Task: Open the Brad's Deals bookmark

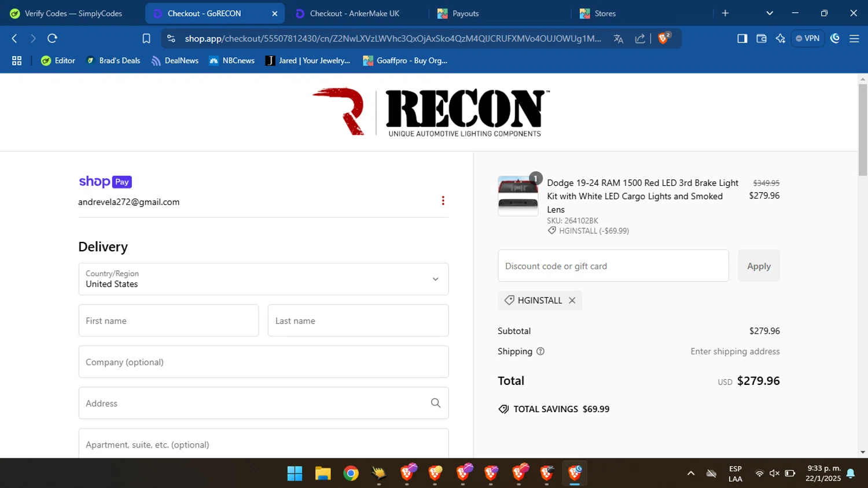Action: coord(113,61)
